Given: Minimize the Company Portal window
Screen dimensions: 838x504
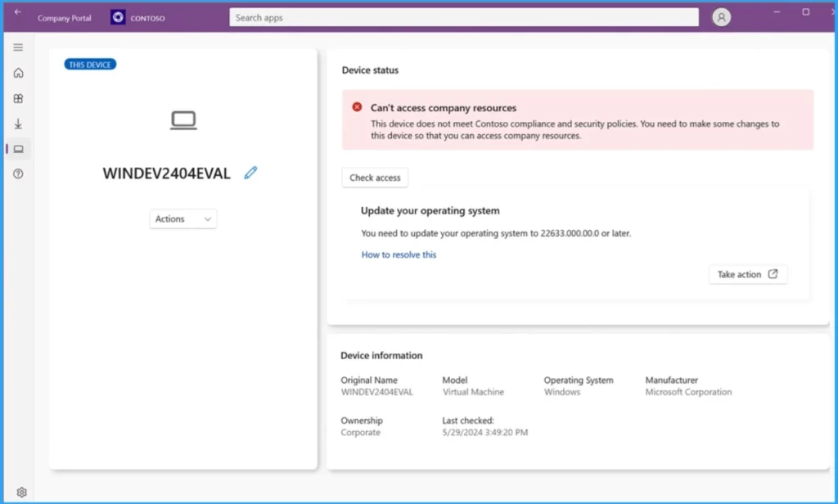Looking at the screenshot, I should (x=777, y=11).
